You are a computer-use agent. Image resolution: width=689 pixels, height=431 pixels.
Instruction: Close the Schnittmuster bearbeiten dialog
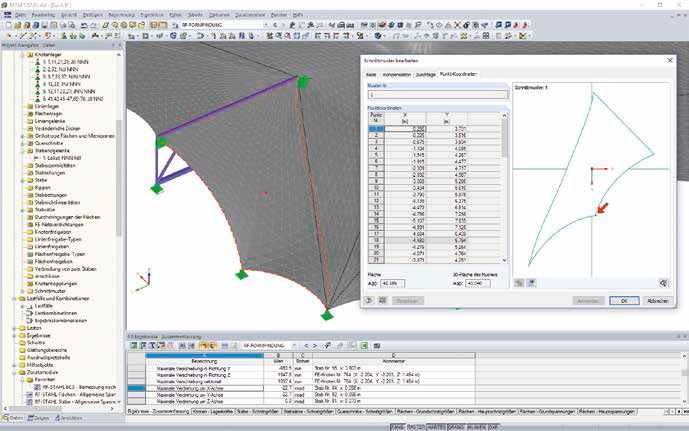[670, 61]
